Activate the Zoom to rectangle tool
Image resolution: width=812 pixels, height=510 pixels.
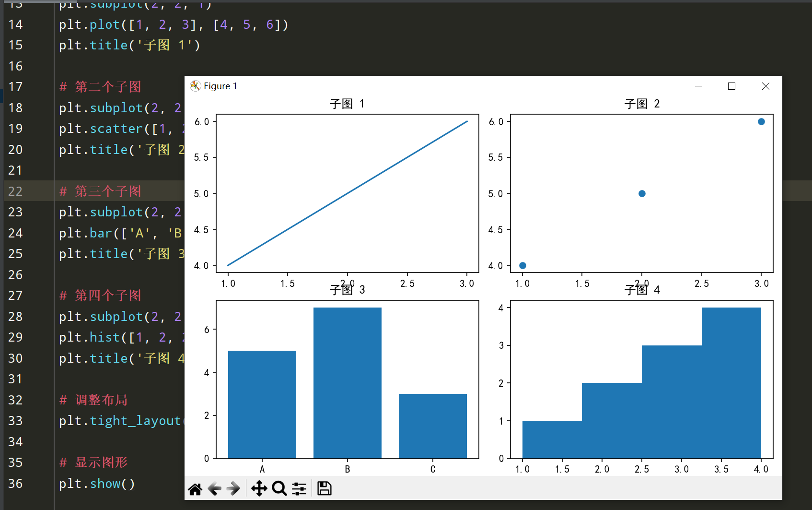(279, 489)
